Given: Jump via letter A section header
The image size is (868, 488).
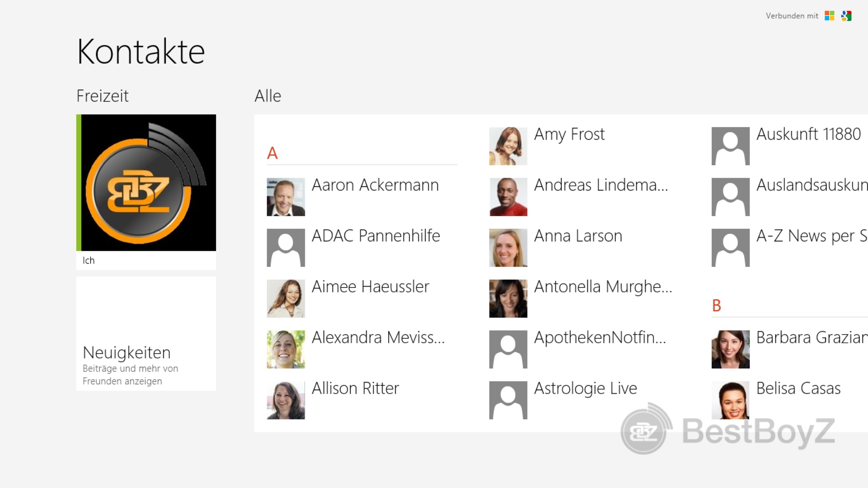Looking at the screenshot, I should (272, 153).
